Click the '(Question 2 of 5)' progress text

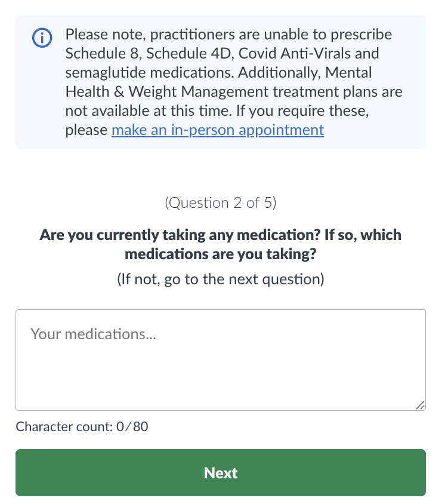(x=220, y=203)
